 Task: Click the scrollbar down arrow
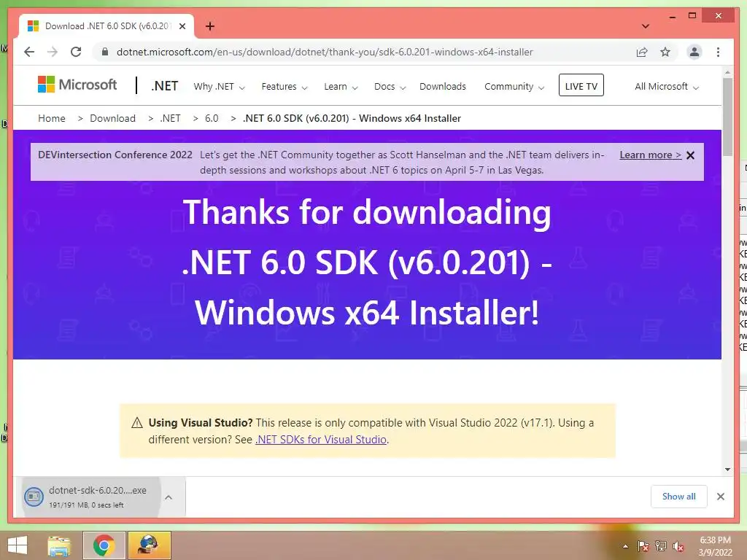(x=727, y=469)
